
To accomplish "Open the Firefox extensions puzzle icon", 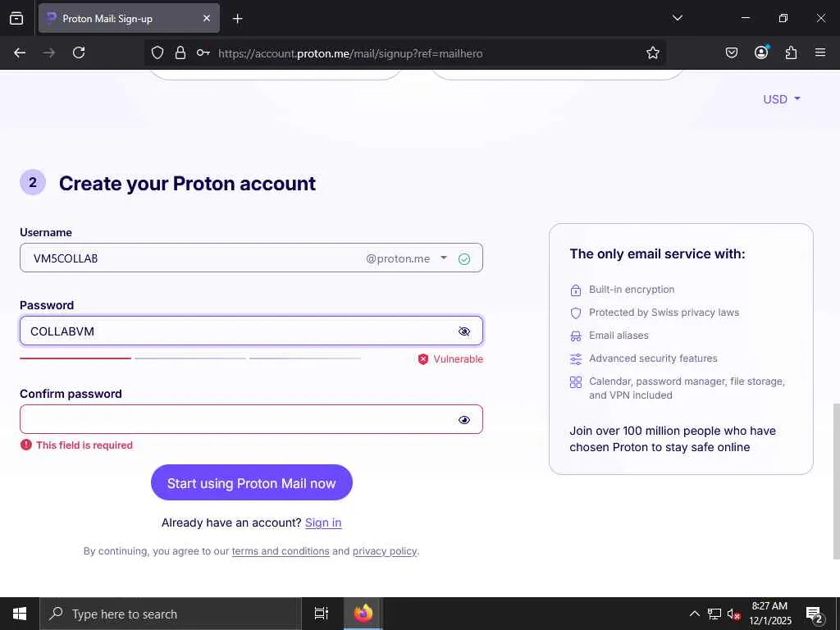I will pos(791,52).
